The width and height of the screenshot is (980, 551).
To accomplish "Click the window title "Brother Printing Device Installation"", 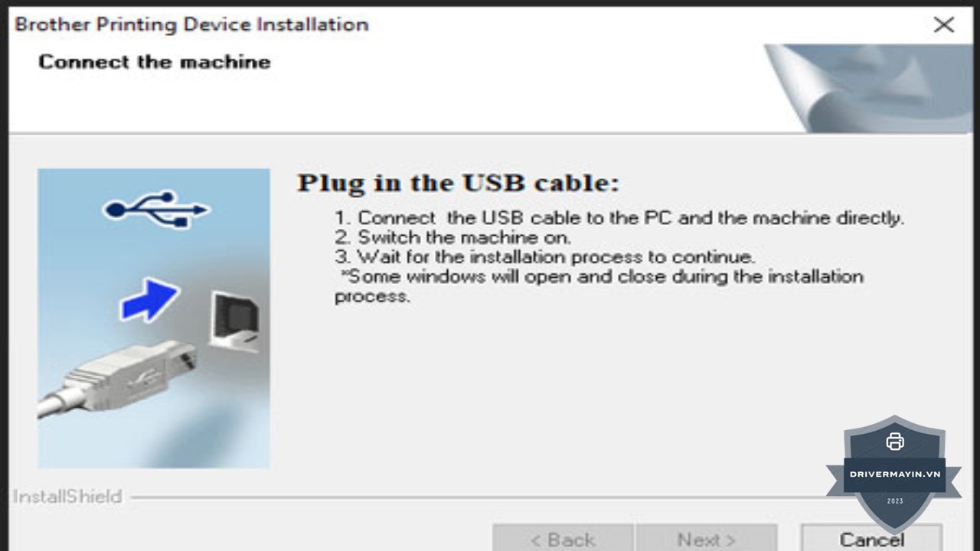I will 191,24.
